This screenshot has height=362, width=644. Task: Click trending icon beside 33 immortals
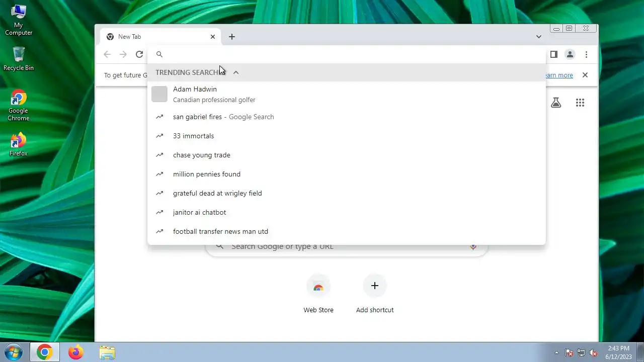point(159,136)
